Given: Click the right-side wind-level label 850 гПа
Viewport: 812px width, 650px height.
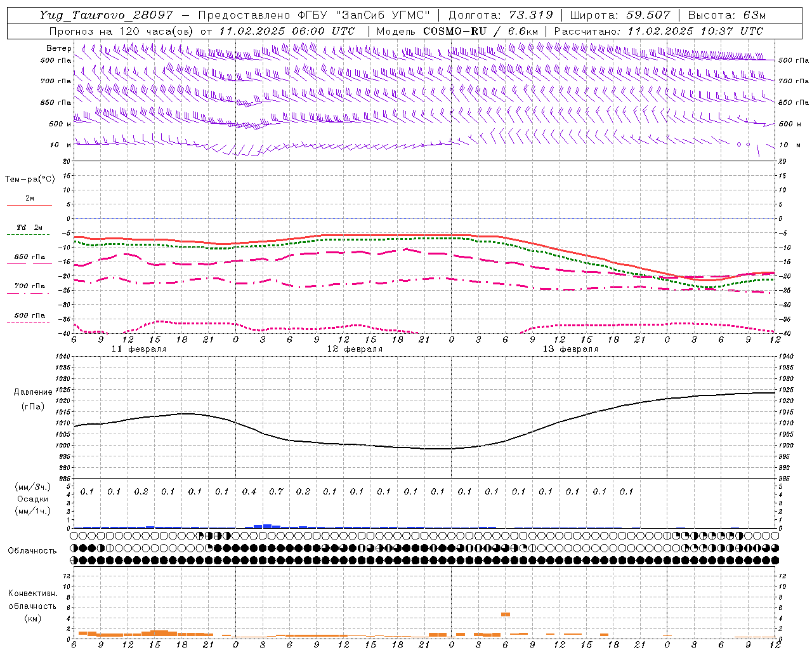Looking at the screenshot, I should point(794,102).
